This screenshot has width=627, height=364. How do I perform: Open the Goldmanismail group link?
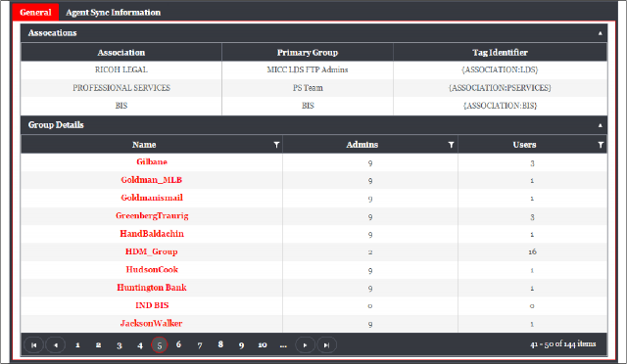tap(152, 198)
